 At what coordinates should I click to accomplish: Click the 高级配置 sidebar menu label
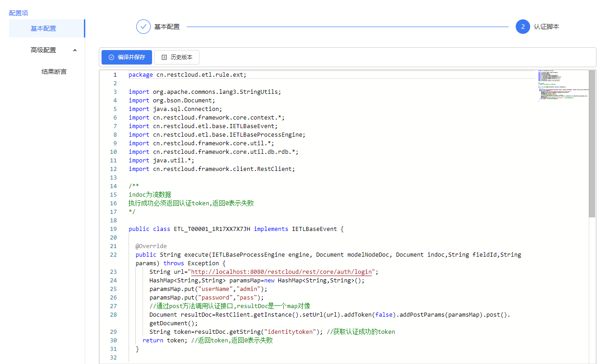(x=43, y=50)
